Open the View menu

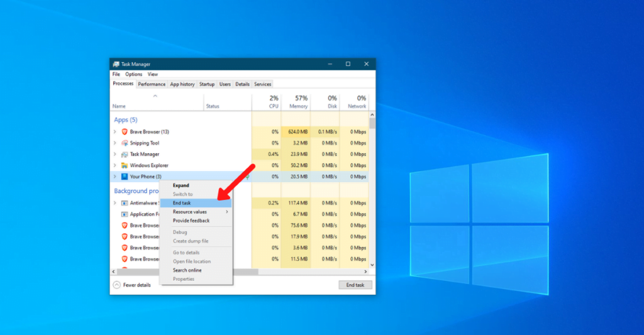(x=153, y=74)
